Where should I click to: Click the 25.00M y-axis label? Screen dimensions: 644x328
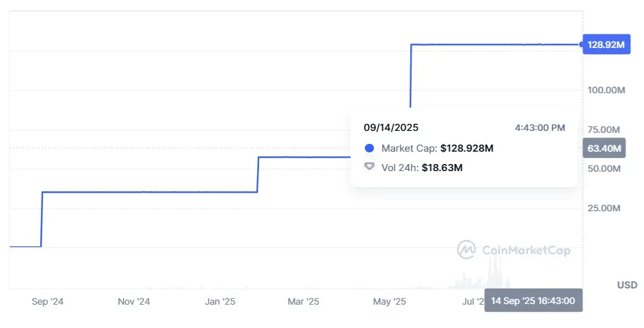point(604,208)
